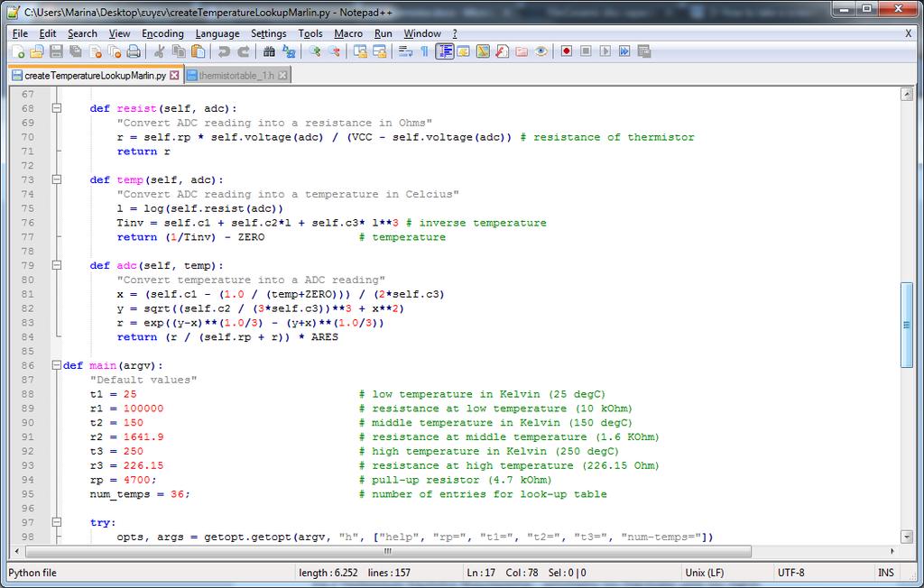The image size is (924, 588).
Task: Save the recorded macro icon
Action: tap(644, 51)
